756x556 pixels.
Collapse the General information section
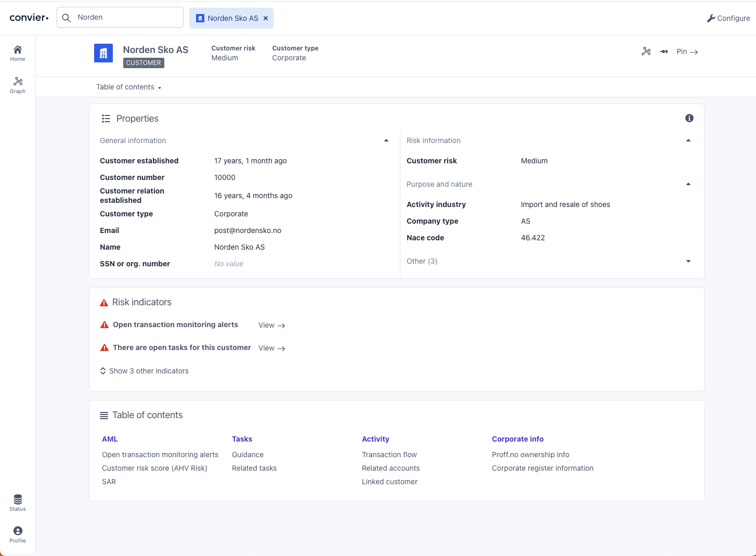click(x=386, y=140)
